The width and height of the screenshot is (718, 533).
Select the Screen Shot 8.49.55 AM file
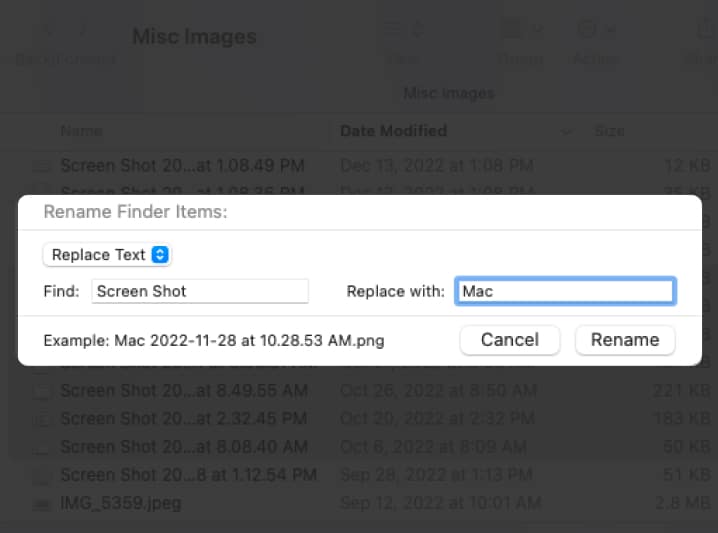[182, 390]
